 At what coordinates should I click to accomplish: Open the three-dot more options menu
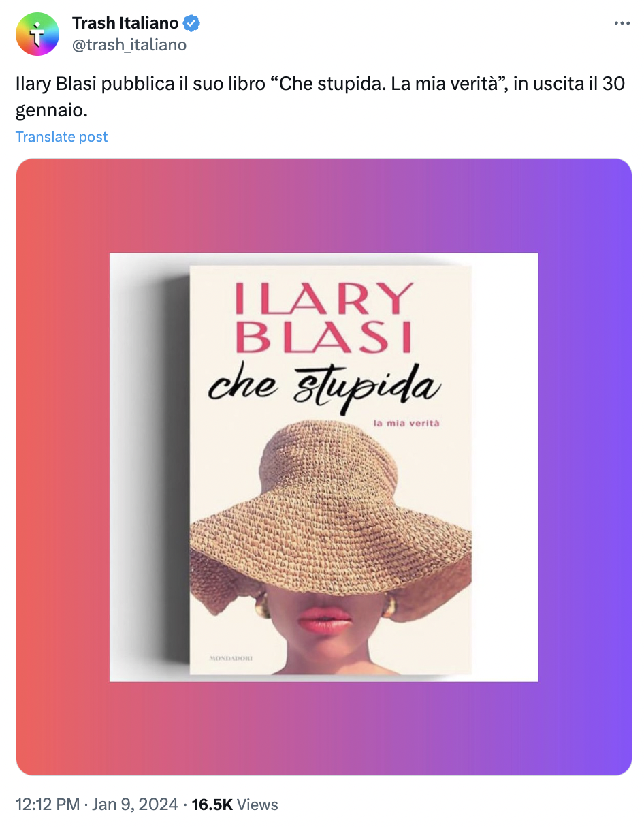[622, 23]
